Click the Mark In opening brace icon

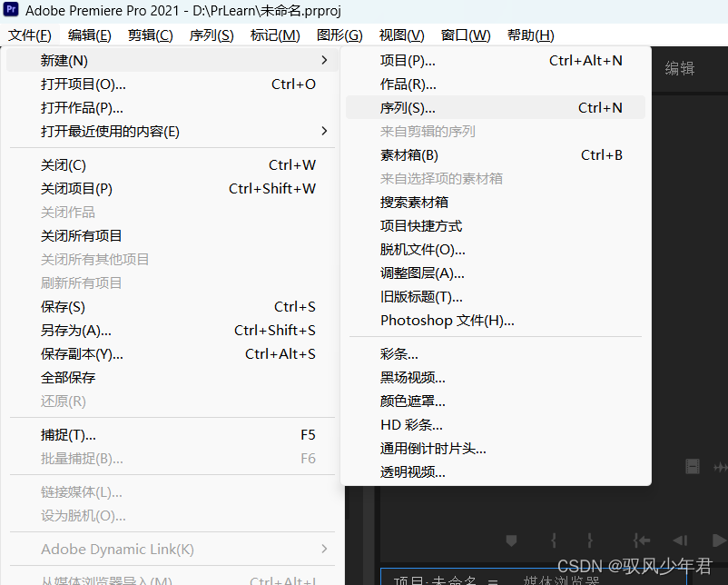click(554, 540)
